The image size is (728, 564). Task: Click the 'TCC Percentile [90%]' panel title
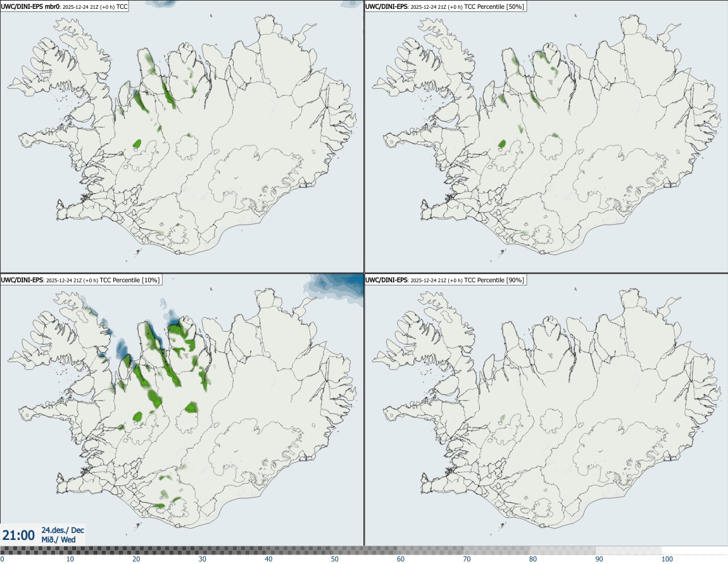(445, 280)
